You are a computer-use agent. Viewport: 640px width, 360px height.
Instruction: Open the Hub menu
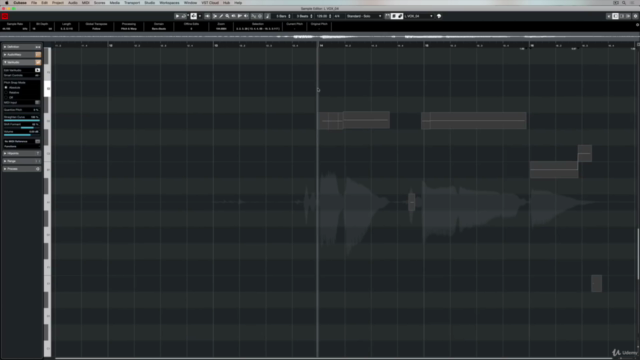tap(226, 2)
